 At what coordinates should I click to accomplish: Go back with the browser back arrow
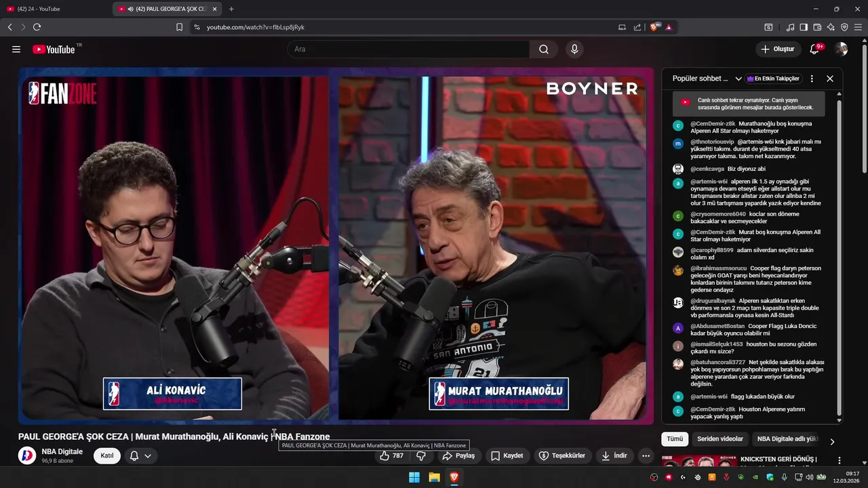pyautogui.click(x=10, y=27)
